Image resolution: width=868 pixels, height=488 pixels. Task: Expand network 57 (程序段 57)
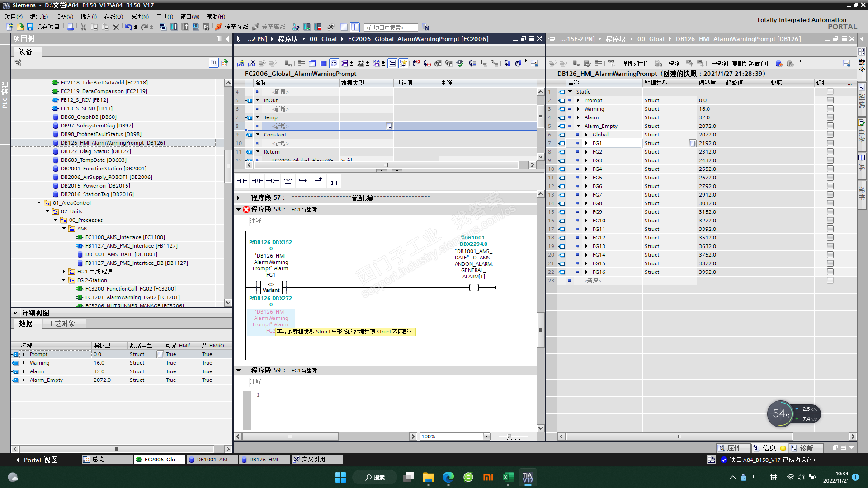[x=238, y=198]
